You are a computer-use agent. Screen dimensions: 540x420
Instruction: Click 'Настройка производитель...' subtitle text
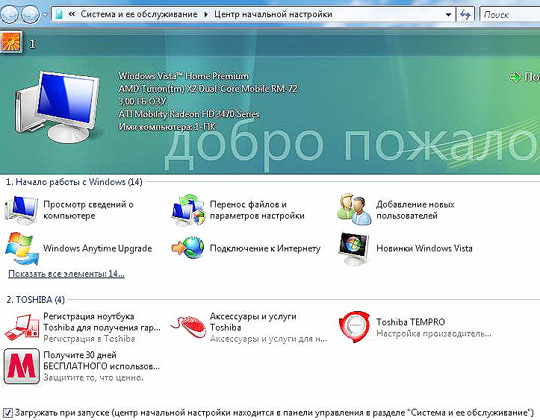(x=434, y=334)
